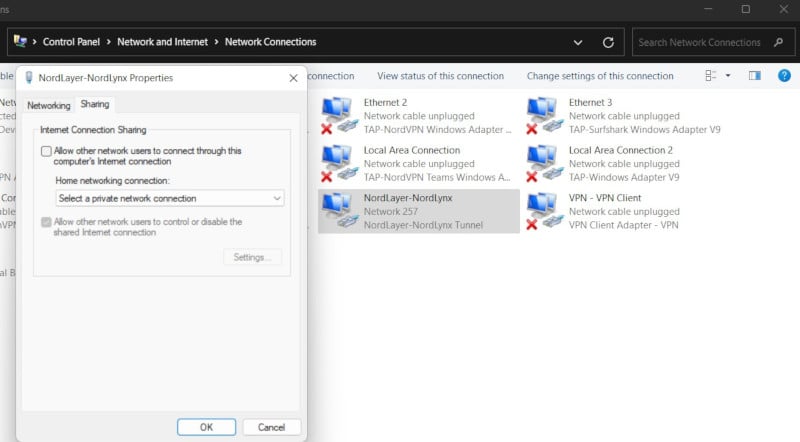
Task: Select the NordLayer-NordLynx adapter icon
Action: coord(339,211)
